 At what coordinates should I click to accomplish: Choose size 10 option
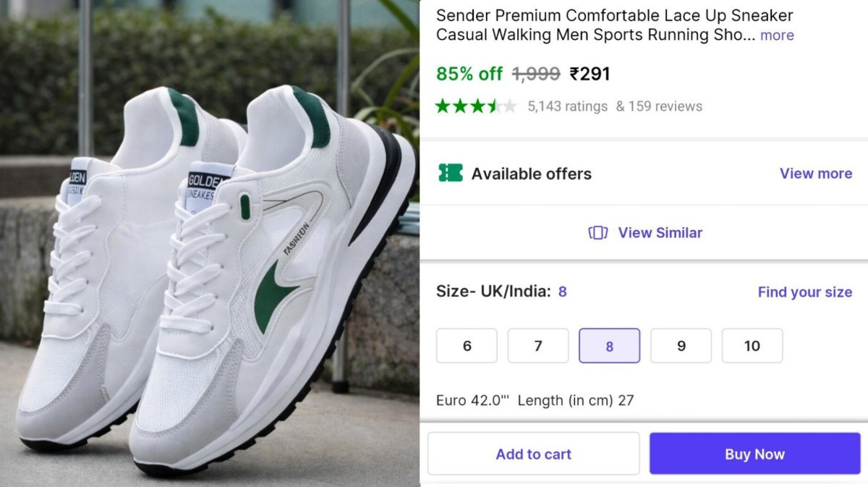pyautogui.click(x=752, y=345)
